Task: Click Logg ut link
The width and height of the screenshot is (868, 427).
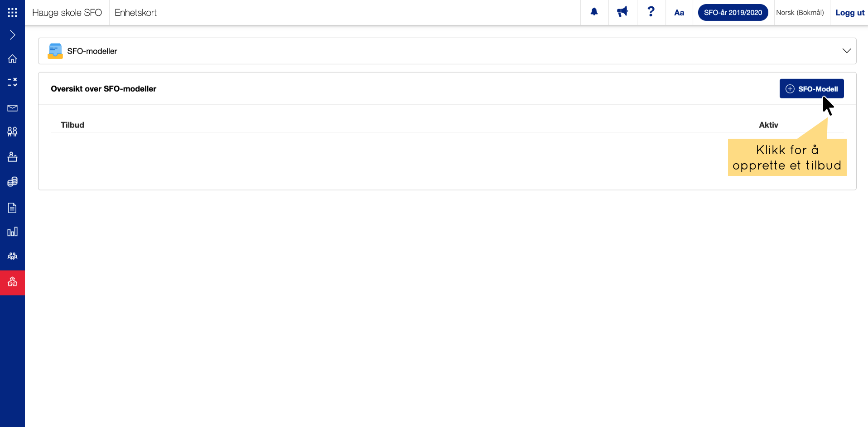Action: click(x=849, y=13)
